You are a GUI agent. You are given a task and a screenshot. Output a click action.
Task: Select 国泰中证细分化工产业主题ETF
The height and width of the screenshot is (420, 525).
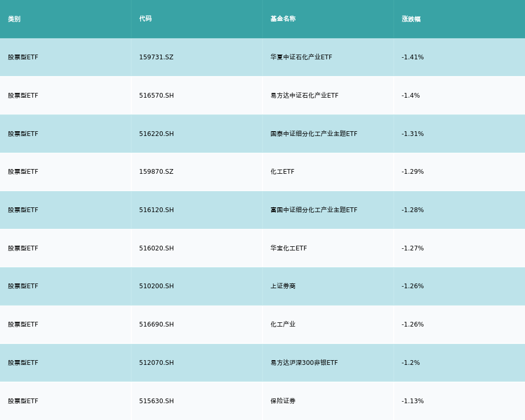(x=313, y=134)
